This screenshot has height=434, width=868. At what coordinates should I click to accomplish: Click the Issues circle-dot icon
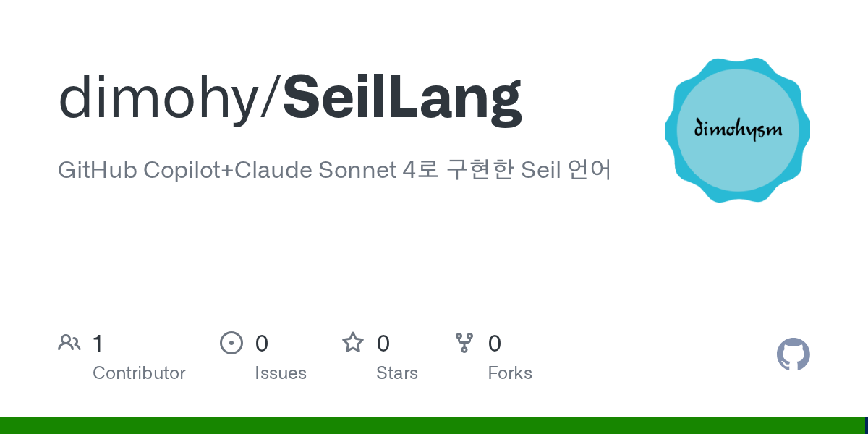[x=231, y=343]
